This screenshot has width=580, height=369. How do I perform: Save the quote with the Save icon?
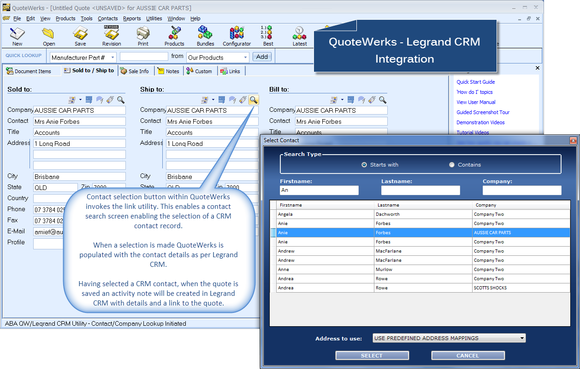80,36
